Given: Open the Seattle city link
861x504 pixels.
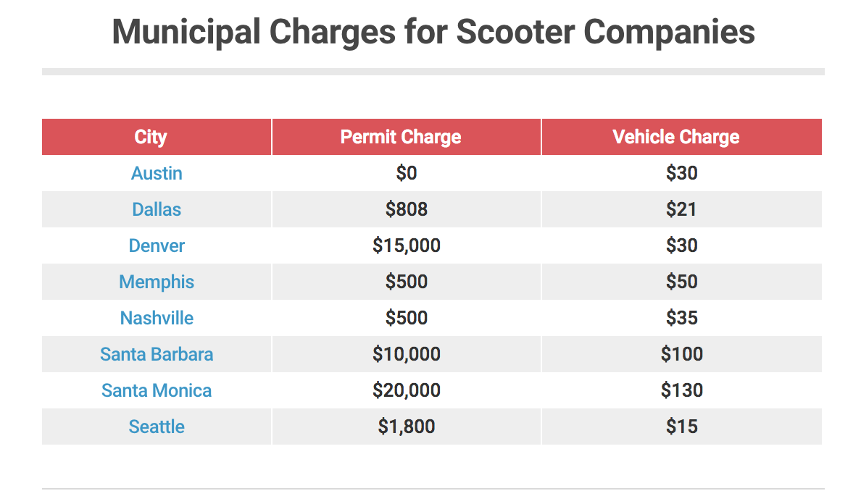Looking at the screenshot, I should click(157, 427).
